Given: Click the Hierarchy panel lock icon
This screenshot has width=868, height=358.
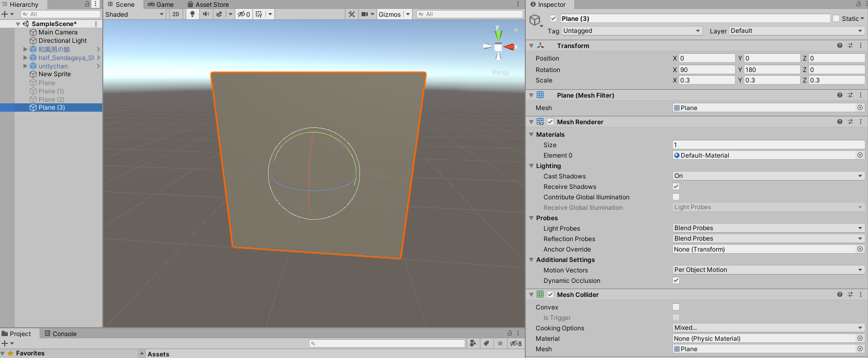Looking at the screenshot, I should 87,4.
